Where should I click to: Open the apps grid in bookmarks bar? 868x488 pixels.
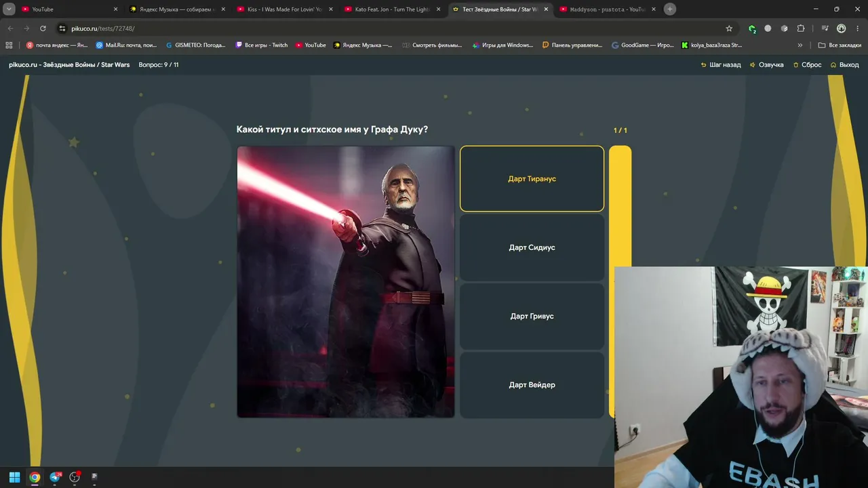(9, 45)
